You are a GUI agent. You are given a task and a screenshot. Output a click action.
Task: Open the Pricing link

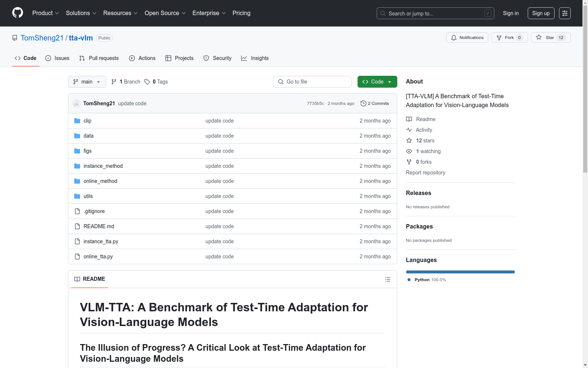point(241,13)
